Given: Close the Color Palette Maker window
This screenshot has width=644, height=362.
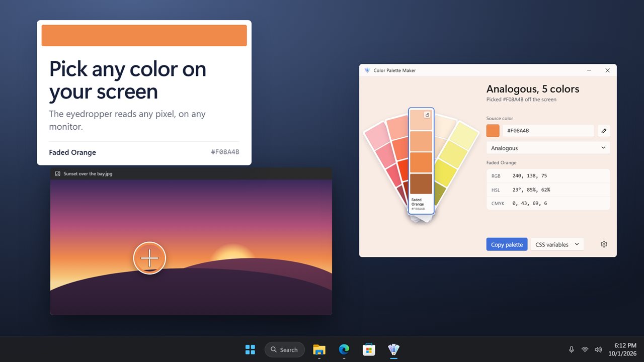Looking at the screenshot, I should (607, 70).
